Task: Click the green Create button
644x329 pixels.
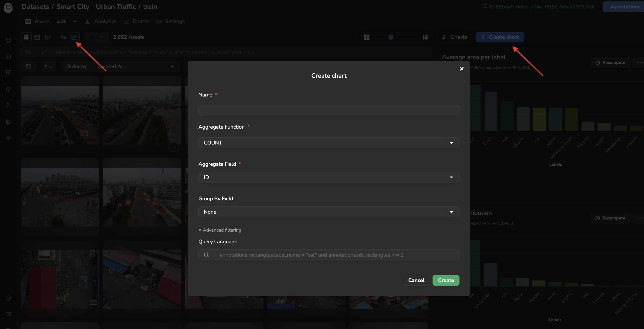Action: point(446,280)
